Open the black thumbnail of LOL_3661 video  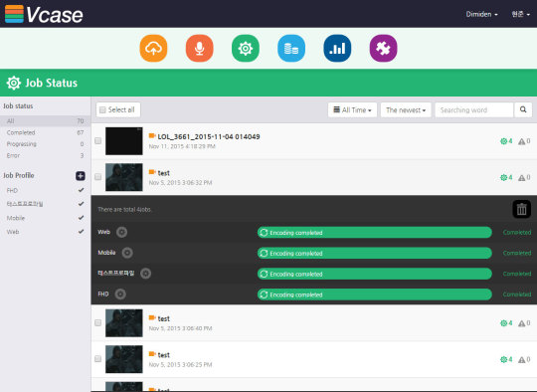pos(124,141)
